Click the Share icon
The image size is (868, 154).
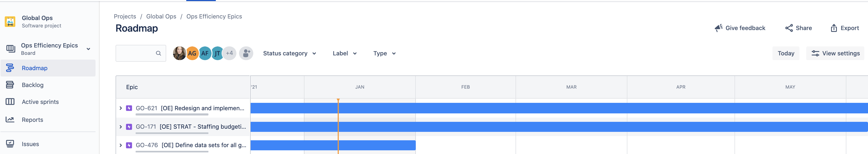789,28
